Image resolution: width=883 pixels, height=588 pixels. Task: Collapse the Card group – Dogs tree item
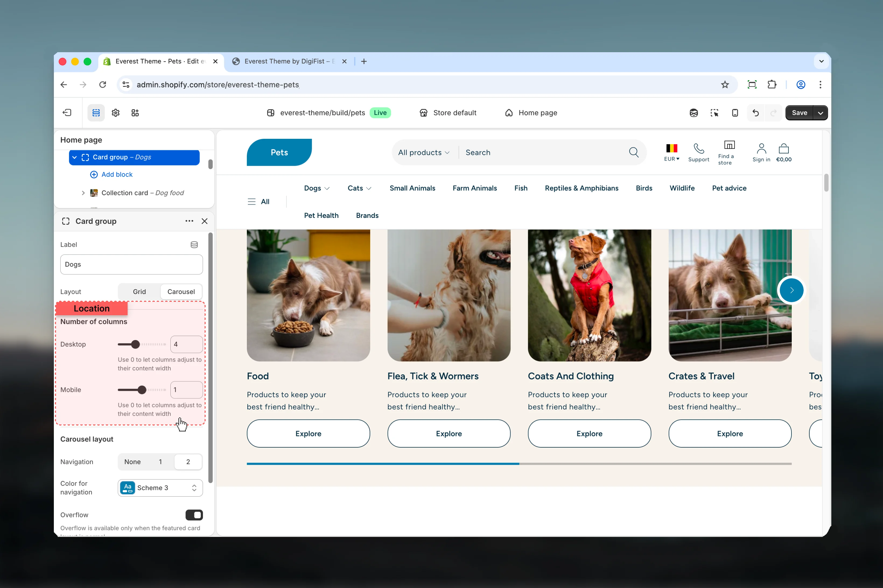click(74, 157)
